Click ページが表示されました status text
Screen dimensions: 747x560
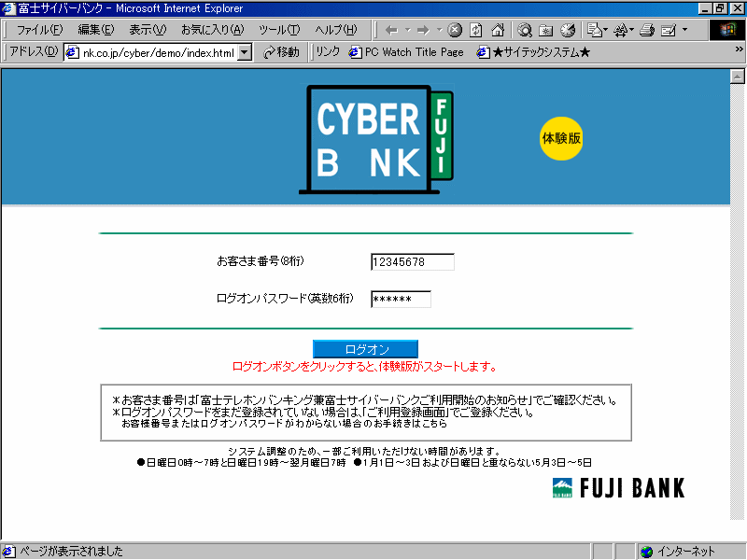71,552
